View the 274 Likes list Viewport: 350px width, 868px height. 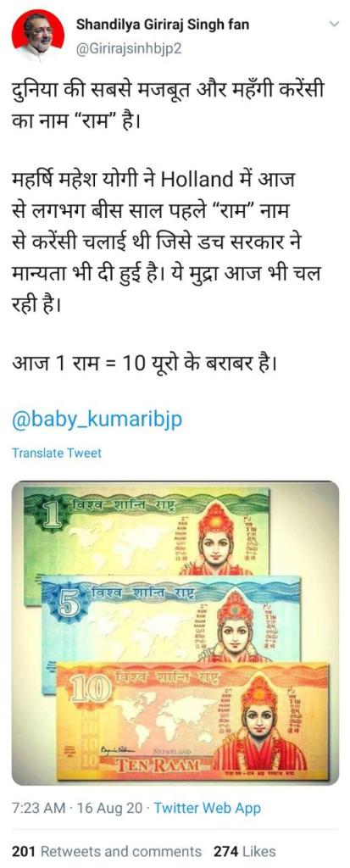point(244,851)
